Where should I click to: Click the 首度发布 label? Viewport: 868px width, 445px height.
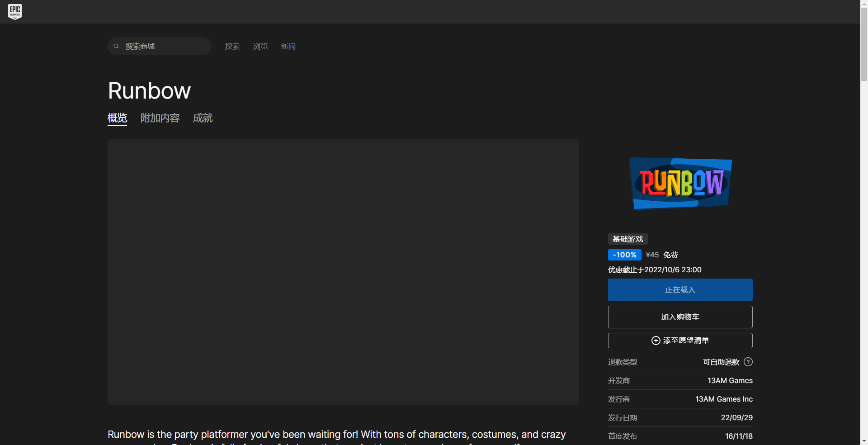click(x=623, y=436)
